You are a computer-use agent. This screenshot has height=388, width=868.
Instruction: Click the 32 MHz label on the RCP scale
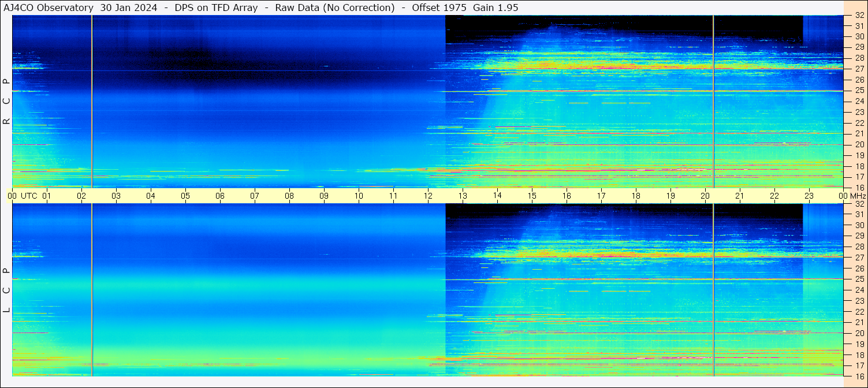coord(859,16)
